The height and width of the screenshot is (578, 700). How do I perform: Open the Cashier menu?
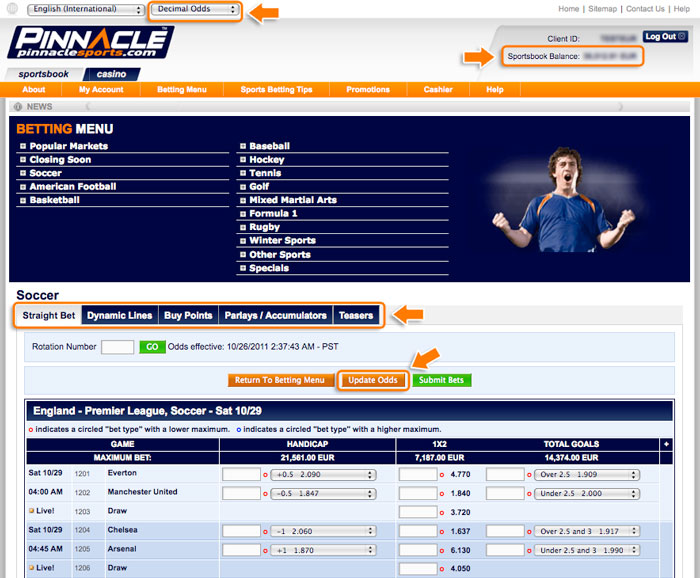(438, 89)
